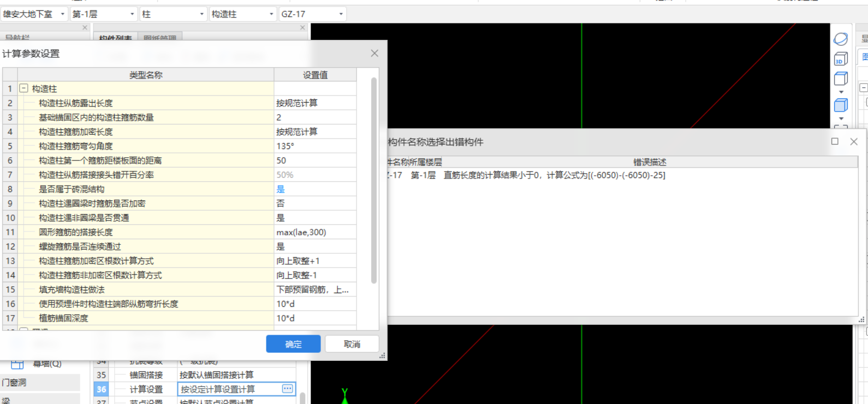Click value for 填充墙构造柱做法 row
Viewport: 868px width, 404px height.
(316, 289)
